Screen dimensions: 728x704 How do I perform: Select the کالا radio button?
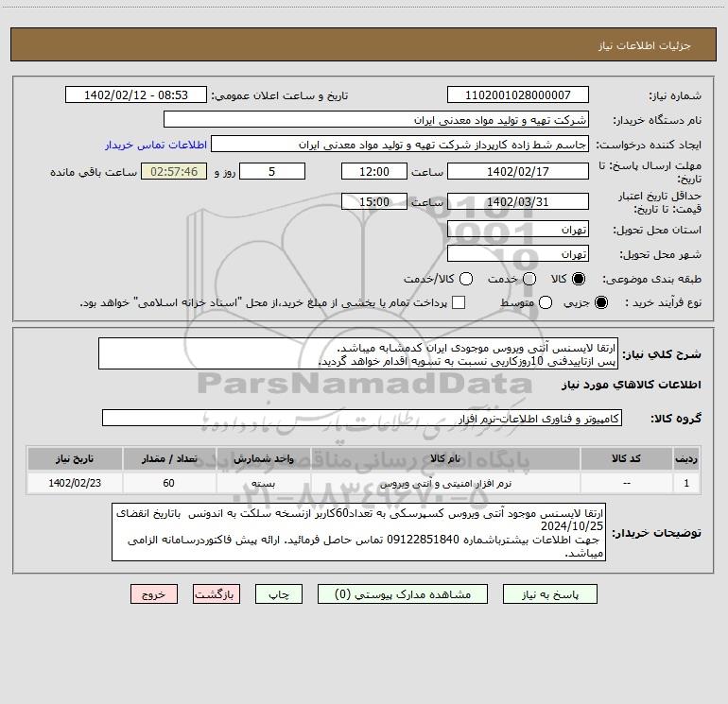point(579,279)
